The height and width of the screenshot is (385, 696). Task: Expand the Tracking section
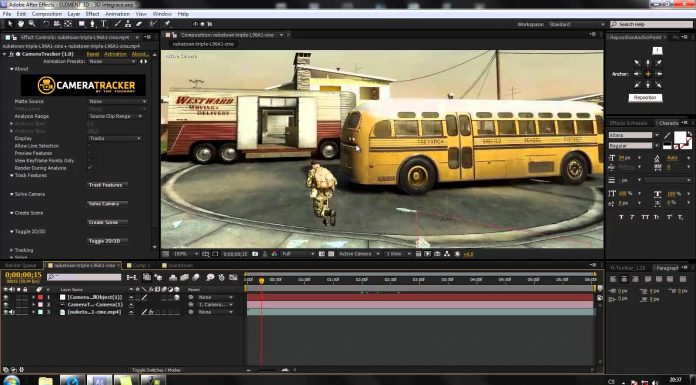pos(12,250)
